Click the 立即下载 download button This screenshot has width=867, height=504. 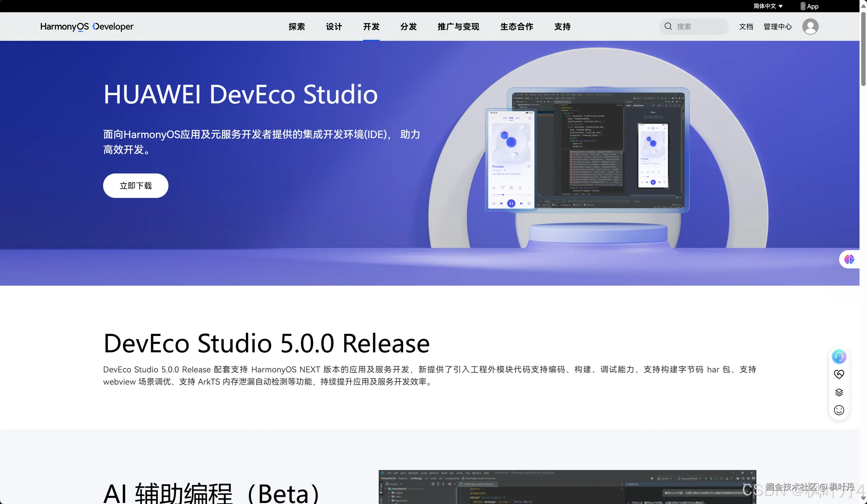(135, 186)
